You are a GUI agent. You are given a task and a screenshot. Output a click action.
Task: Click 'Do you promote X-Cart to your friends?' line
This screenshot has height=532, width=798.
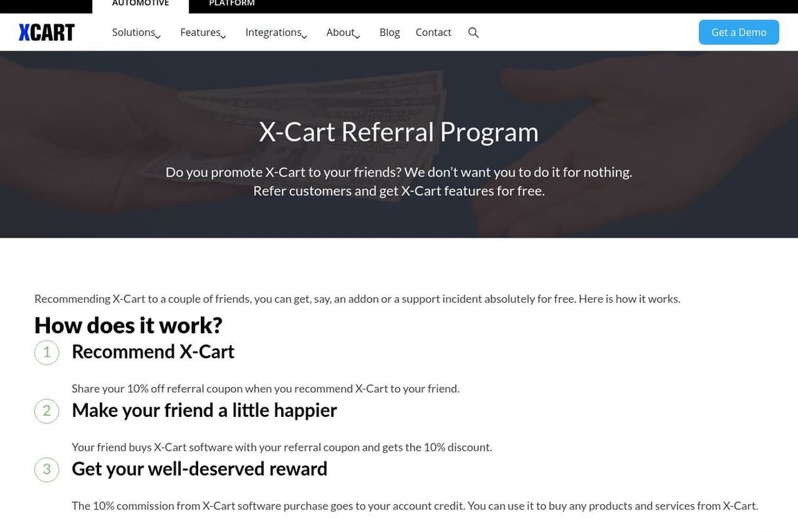click(x=398, y=172)
